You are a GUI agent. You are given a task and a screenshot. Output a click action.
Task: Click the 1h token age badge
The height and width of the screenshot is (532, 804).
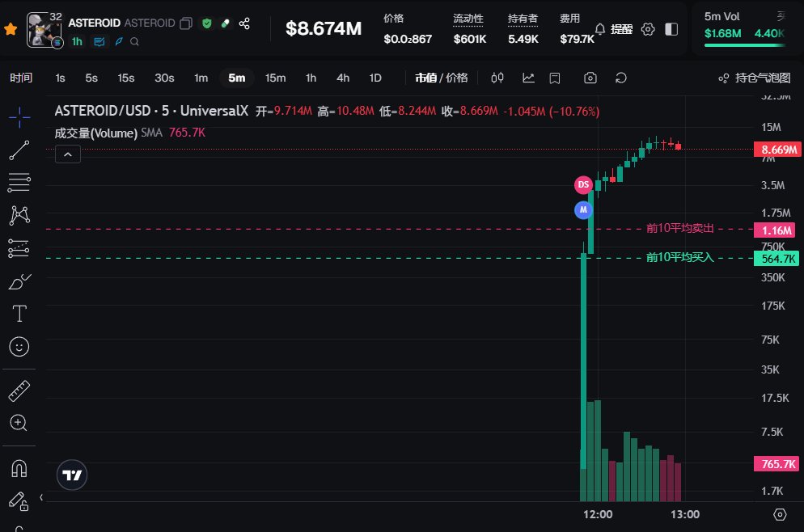click(77, 41)
